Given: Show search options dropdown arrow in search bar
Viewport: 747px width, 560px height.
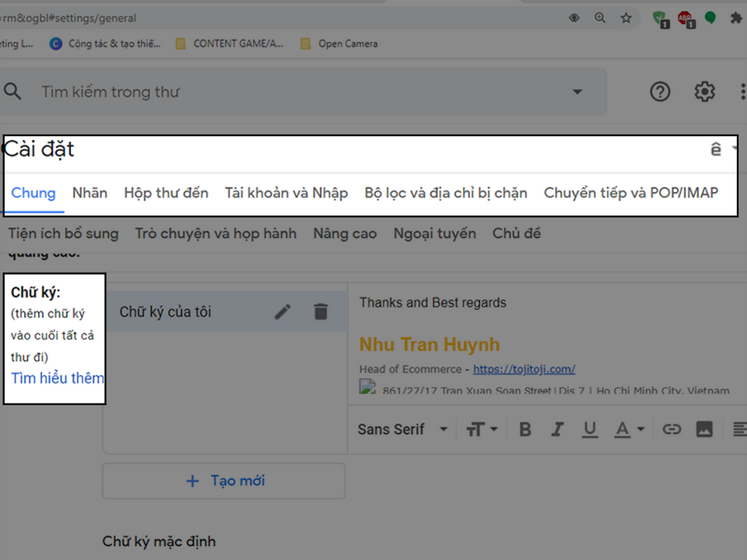Looking at the screenshot, I should 577,92.
